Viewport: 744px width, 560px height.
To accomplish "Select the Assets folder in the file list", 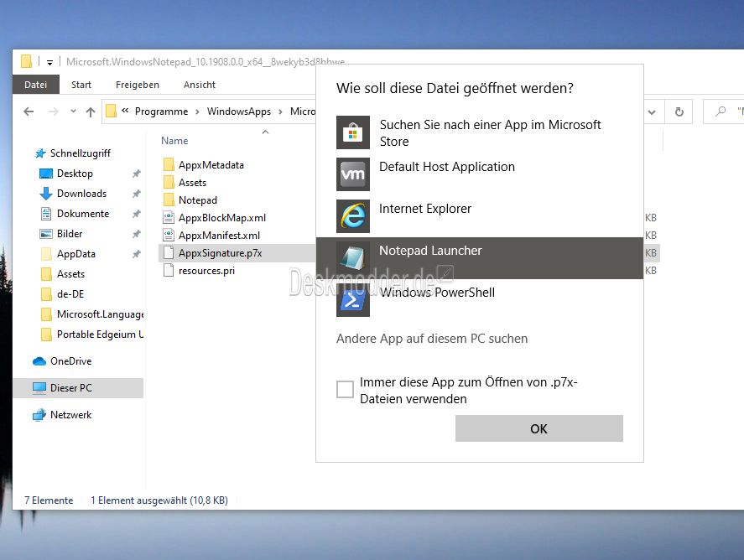I will pyautogui.click(x=192, y=183).
